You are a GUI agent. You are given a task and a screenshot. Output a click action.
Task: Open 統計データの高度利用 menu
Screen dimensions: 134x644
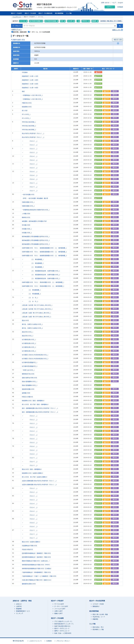point(45,13)
